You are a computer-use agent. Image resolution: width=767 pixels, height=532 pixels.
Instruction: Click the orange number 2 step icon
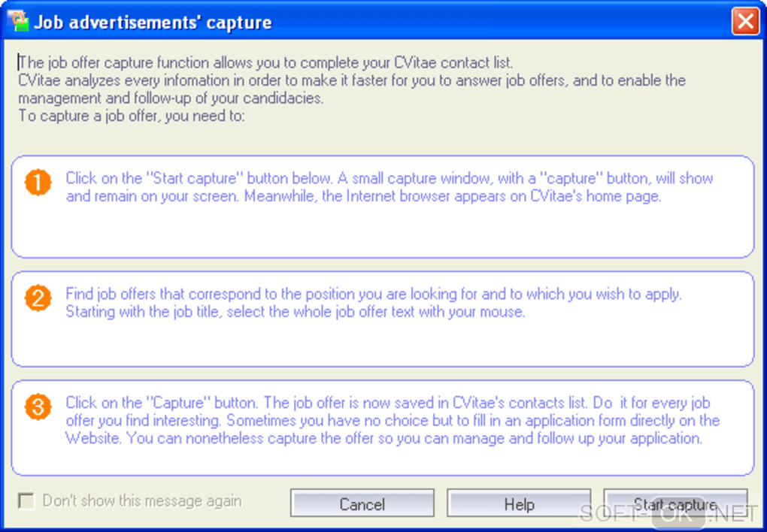(38, 299)
